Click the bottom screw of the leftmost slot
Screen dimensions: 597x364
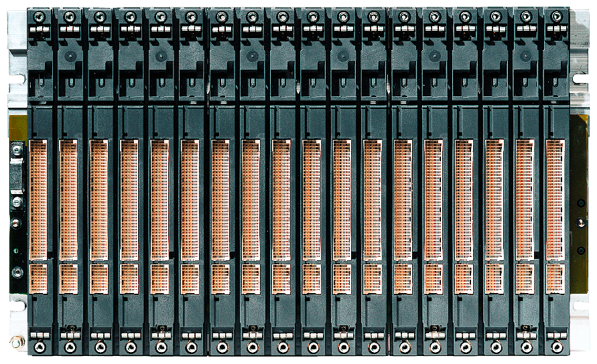coord(40,347)
